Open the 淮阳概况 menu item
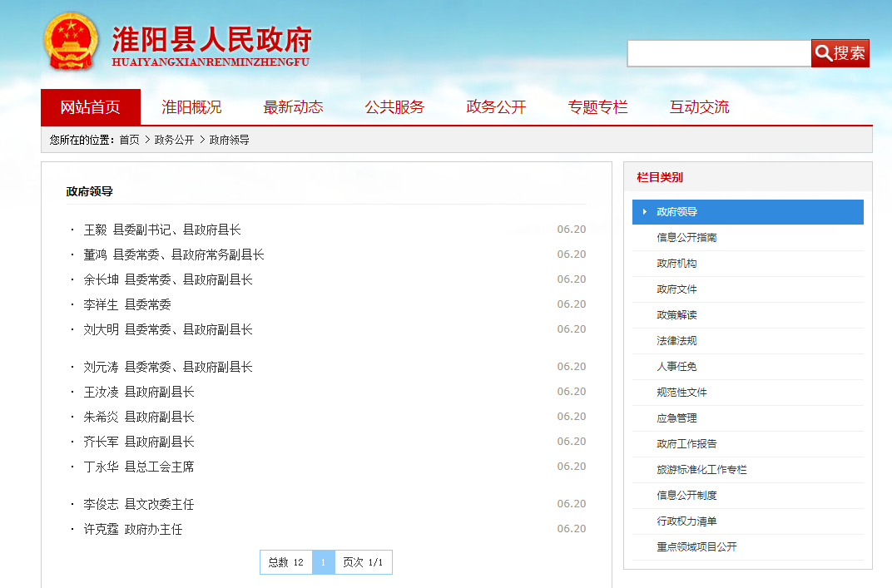Image resolution: width=892 pixels, height=588 pixels. pos(191,107)
